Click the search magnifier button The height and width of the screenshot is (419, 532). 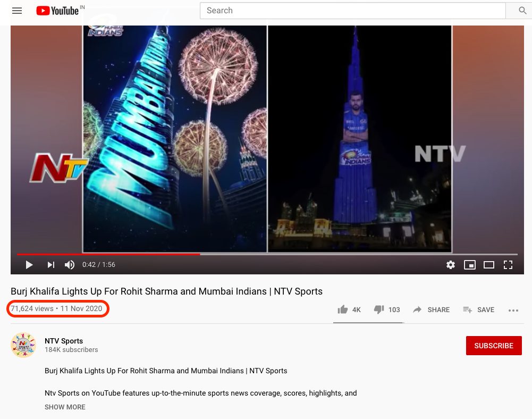[x=522, y=11]
